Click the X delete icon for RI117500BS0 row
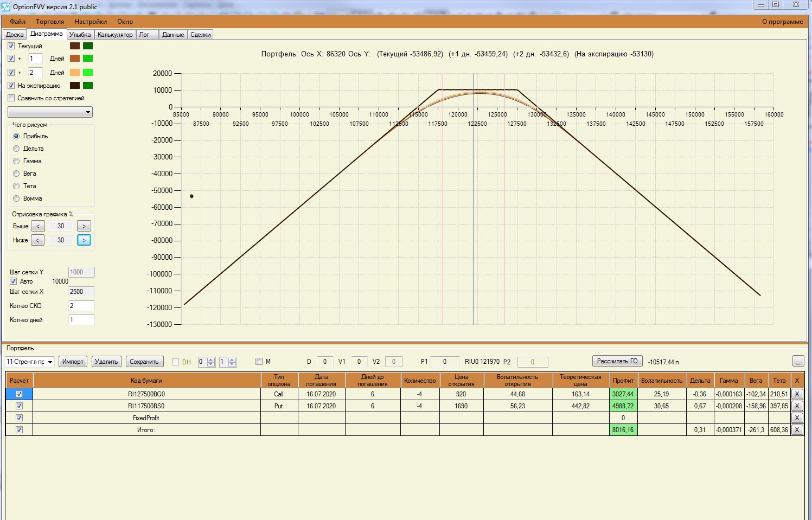812x520 pixels. (797, 406)
